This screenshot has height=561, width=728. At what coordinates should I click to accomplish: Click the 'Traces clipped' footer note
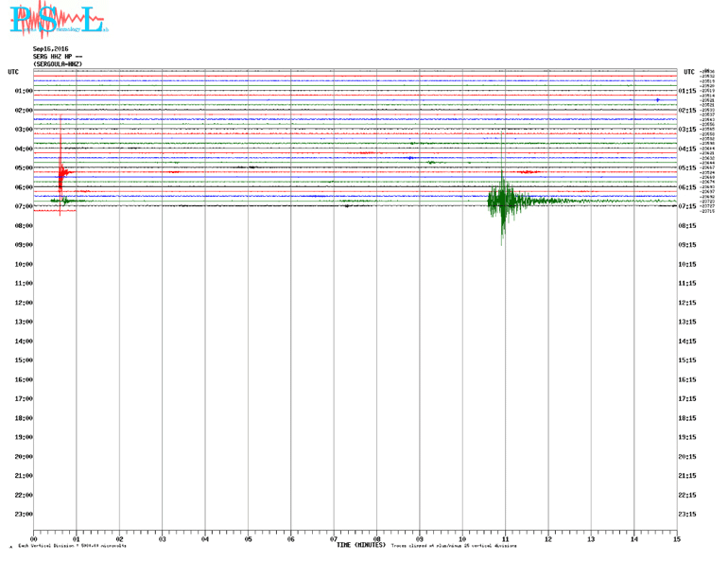pyautogui.click(x=454, y=546)
